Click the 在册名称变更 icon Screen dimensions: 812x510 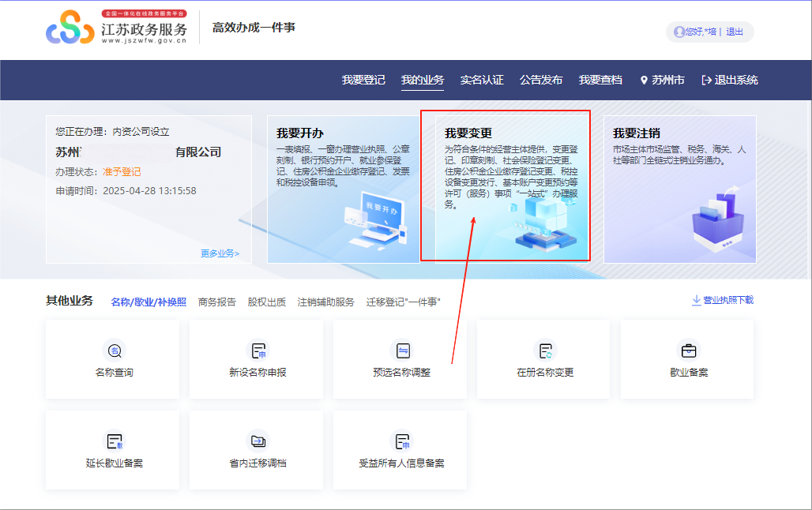[x=545, y=351]
